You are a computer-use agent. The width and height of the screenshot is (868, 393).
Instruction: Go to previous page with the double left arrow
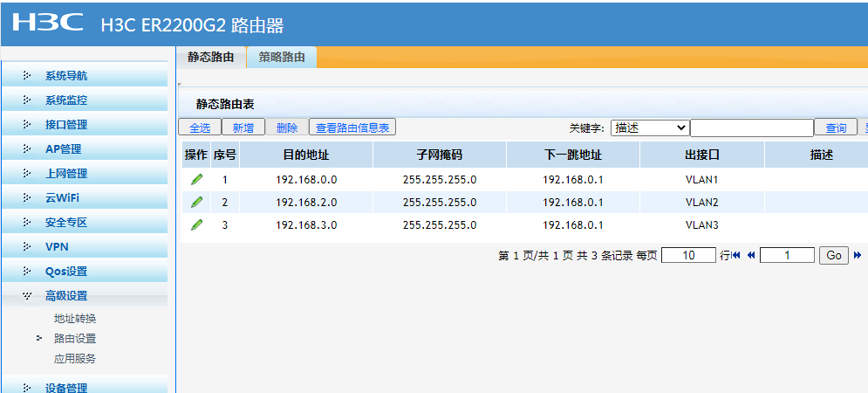point(751,256)
